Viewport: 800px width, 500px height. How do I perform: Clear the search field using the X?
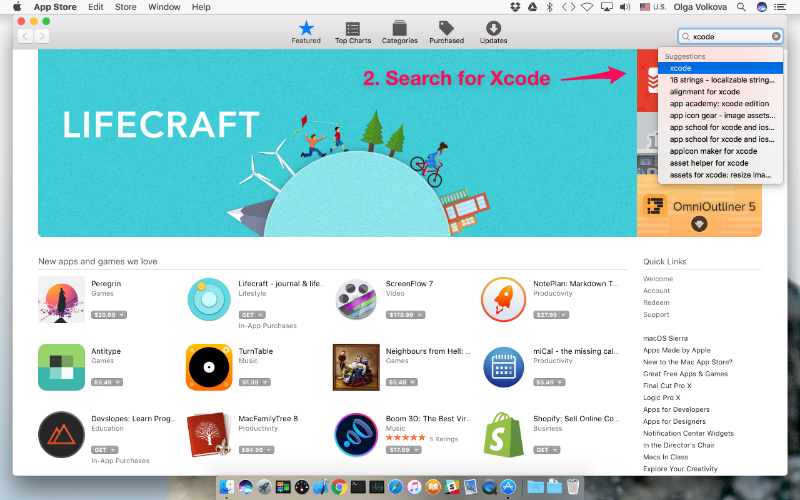[776, 36]
